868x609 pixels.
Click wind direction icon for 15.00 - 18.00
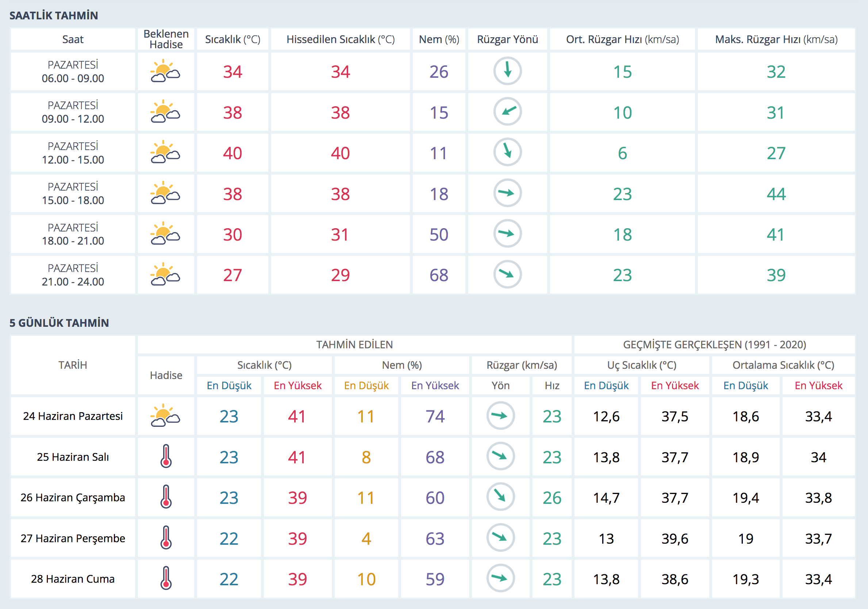click(507, 193)
